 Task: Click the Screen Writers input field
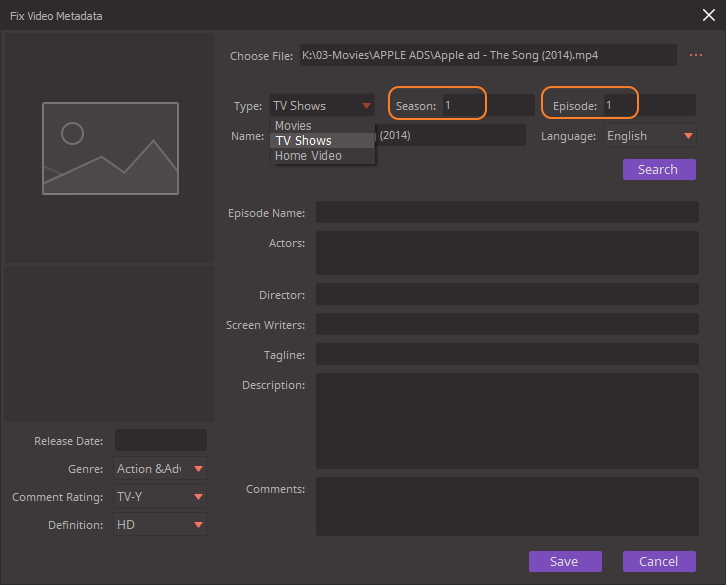(x=507, y=324)
